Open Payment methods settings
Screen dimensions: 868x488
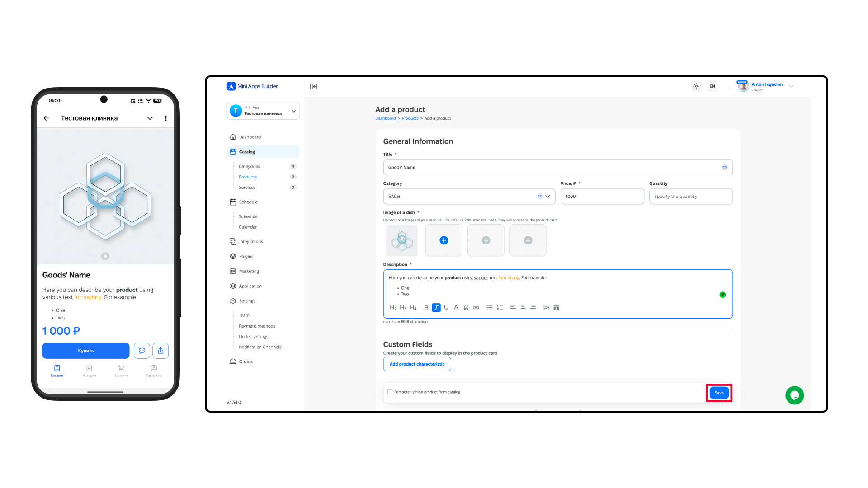(257, 326)
